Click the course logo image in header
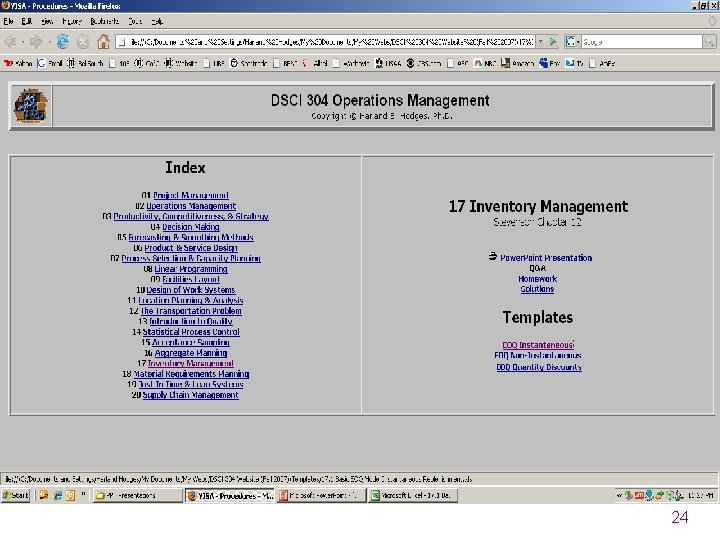 click(x=30, y=106)
